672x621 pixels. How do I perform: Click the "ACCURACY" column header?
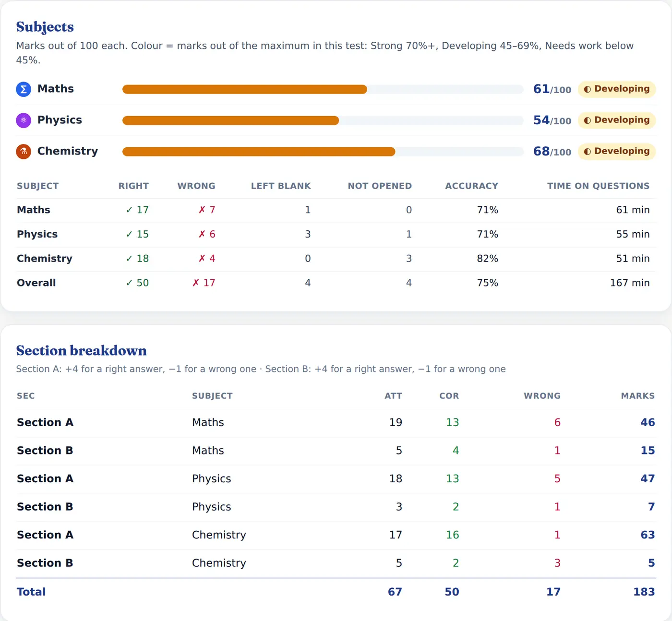471,186
